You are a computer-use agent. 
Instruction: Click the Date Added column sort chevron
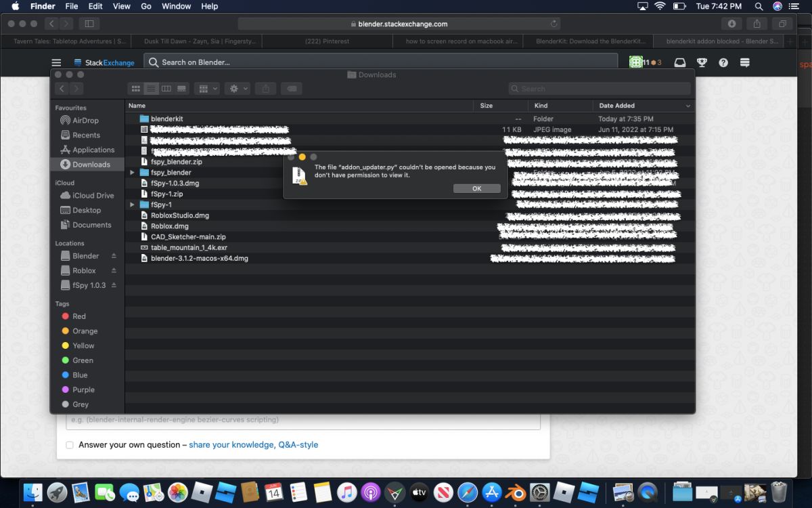688,106
